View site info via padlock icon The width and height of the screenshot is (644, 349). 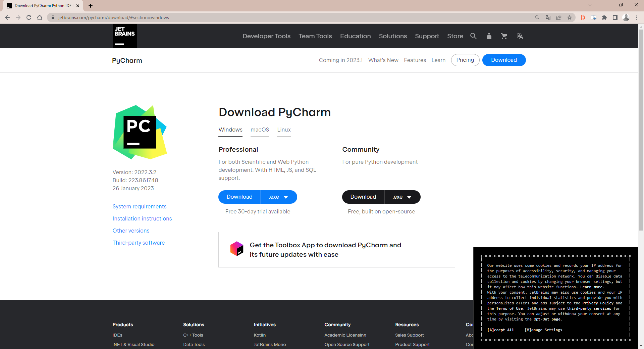(53, 17)
